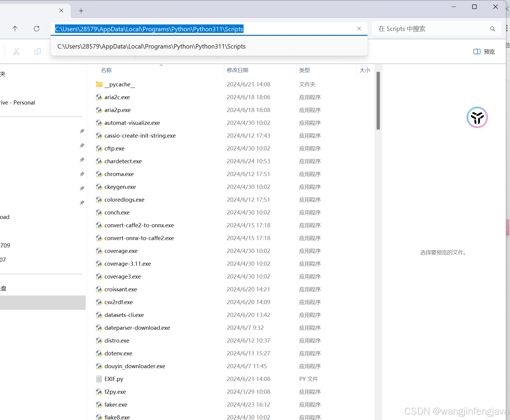Click date 2024/3/29 10:08 cell
The image size is (510, 420).
249,392
